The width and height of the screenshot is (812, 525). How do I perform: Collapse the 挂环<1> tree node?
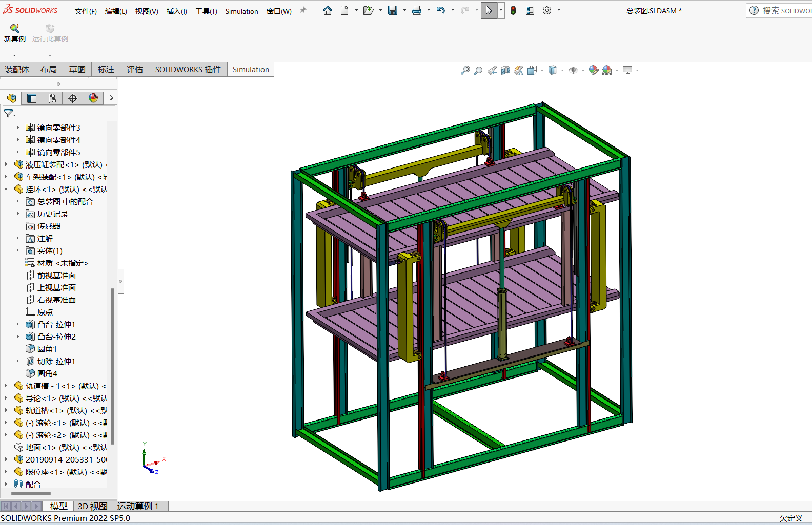point(6,189)
